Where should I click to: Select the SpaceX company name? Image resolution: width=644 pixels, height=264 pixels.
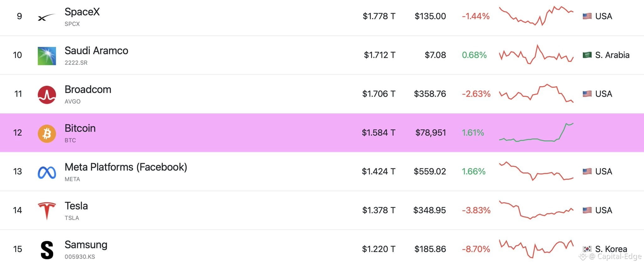click(82, 12)
